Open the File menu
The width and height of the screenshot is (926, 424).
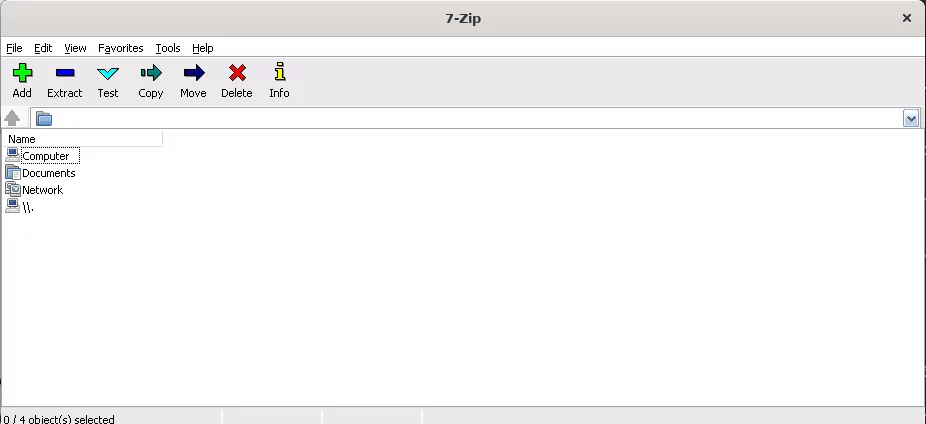click(14, 48)
